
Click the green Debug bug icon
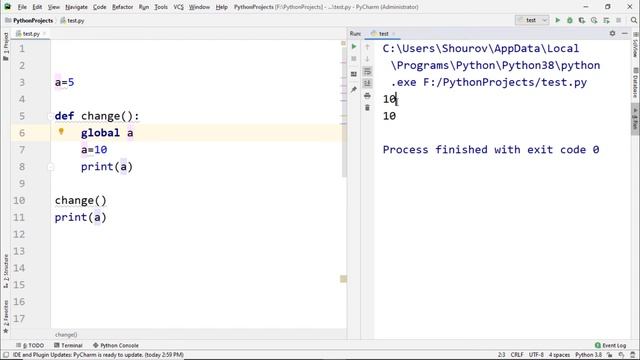pos(570,20)
